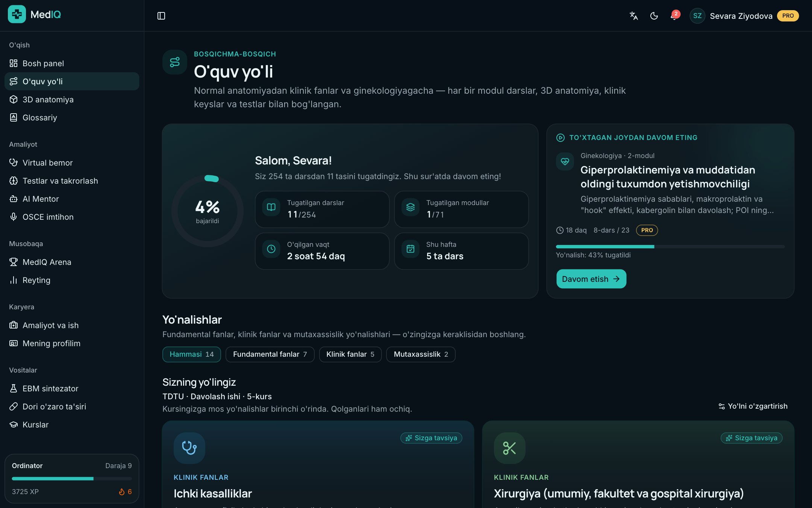Image resolution: width=812 pixels, height=508 pixels.
Task: Select the Fundamental fanlar 7 filter
Action: tap(270, 354)
